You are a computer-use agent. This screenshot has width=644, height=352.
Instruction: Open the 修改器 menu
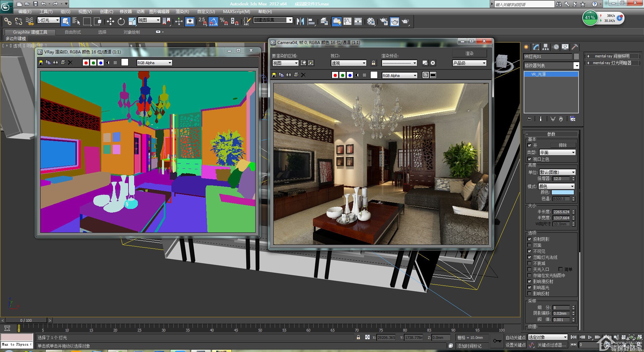point(126,12)
